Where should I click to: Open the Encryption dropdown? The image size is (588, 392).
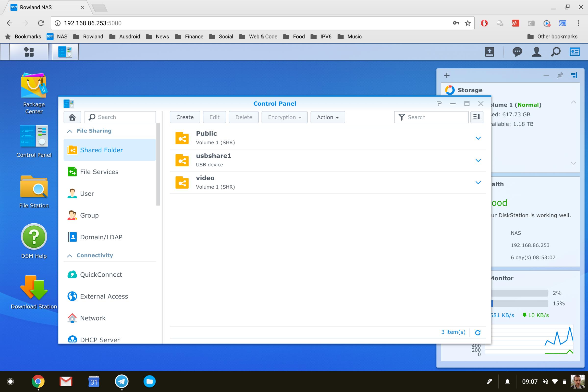[284, 117]
